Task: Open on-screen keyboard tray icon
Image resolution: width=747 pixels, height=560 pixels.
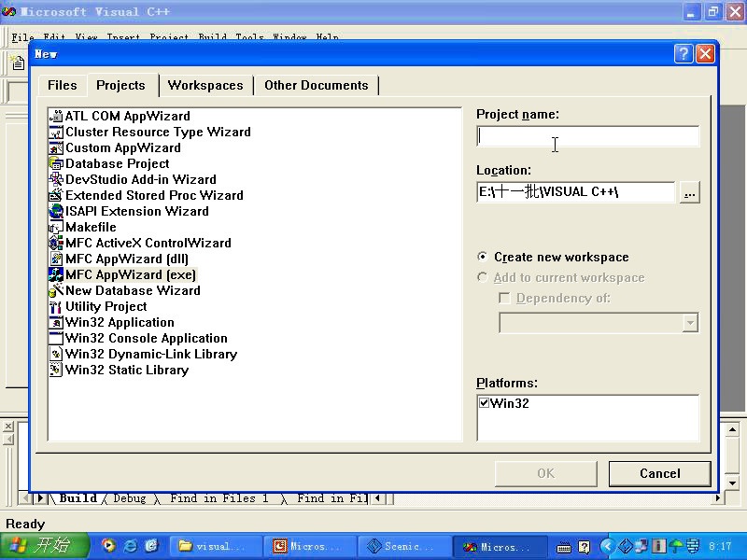Action: click(x=564, y=546)
